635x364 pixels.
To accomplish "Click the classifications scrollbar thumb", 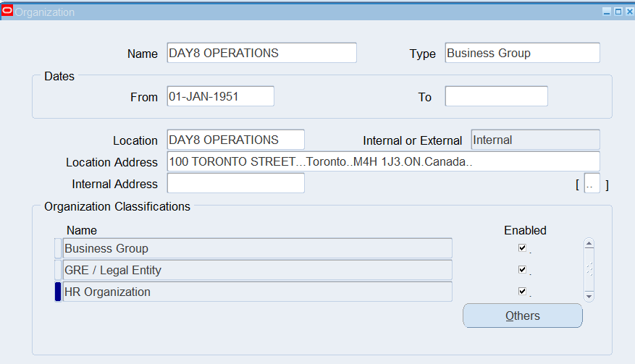I will point(589,269).
